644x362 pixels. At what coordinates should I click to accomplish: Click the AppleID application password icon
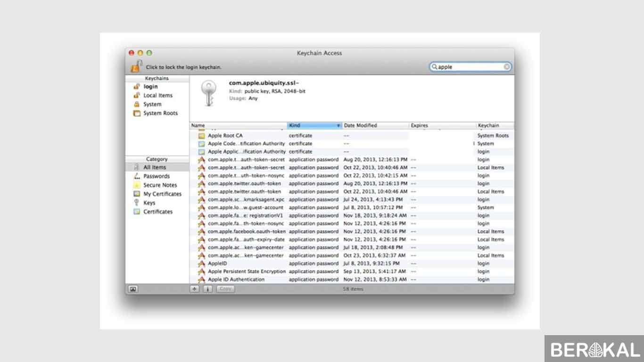click(x=202, y=263)
